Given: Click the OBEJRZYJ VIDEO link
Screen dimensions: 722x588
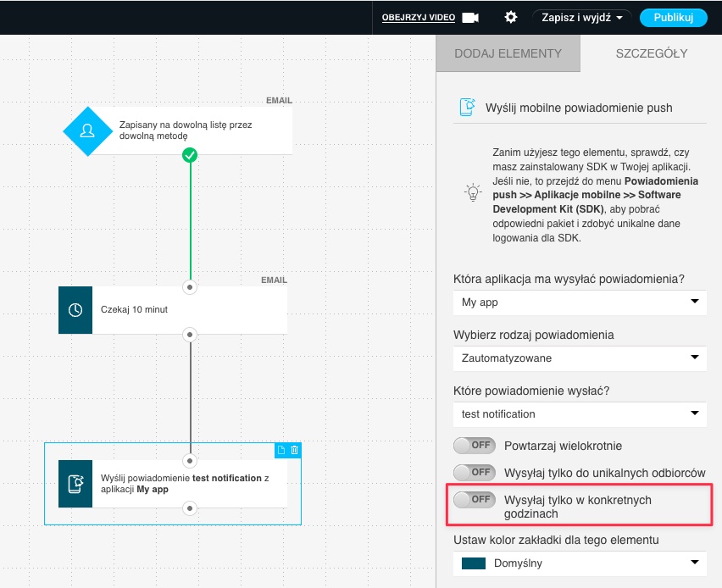Looking at the screenshot, I should coord(418,18).
